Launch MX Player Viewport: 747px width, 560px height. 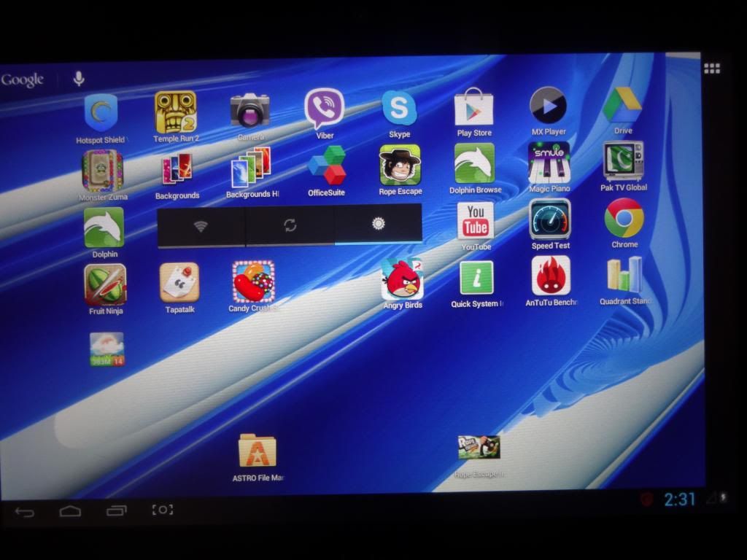549,105
